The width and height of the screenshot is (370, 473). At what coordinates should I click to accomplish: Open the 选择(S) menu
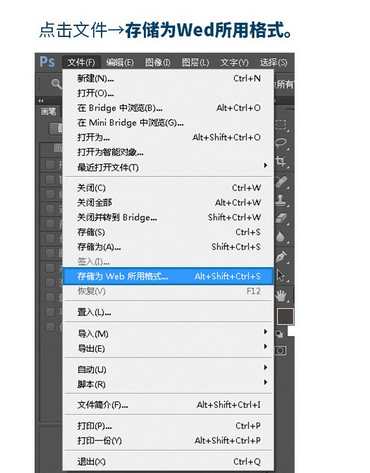[273, 62]
